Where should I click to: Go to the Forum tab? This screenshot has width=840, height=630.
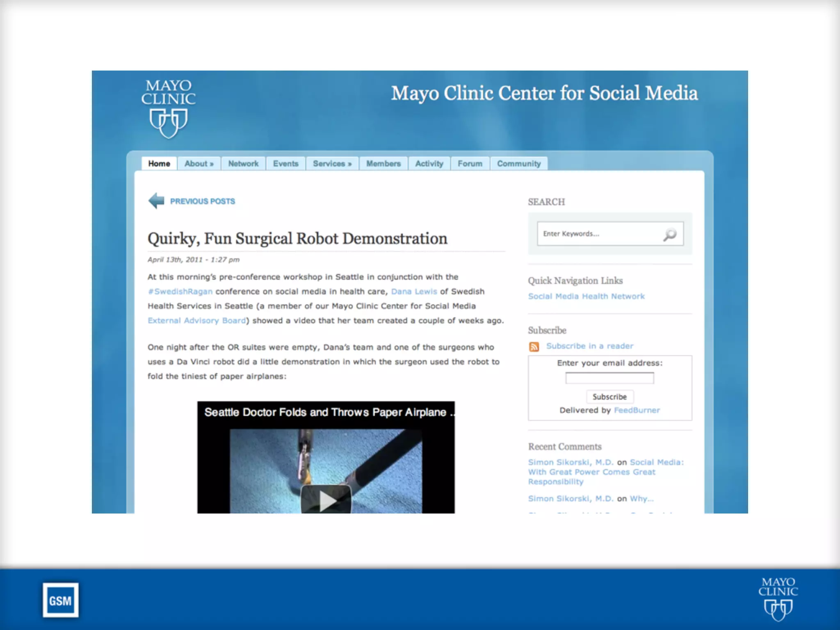click(x=470, y=164)
